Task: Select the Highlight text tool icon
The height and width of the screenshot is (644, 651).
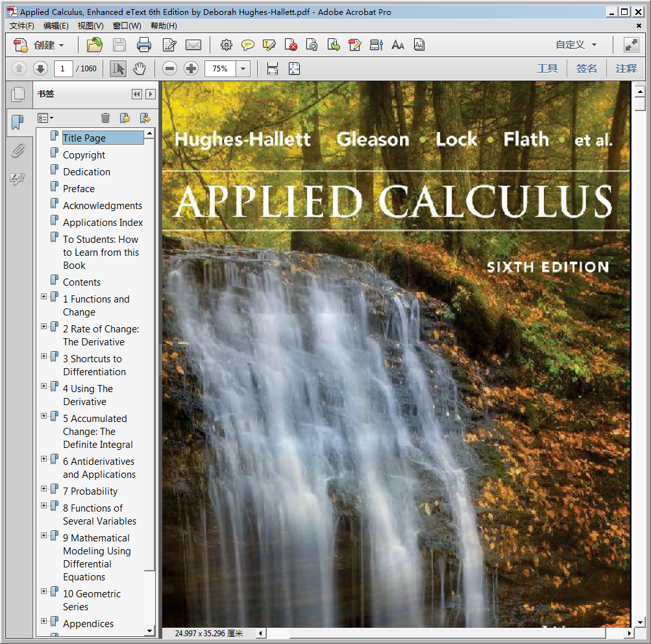Action: (x=269, y=45)
